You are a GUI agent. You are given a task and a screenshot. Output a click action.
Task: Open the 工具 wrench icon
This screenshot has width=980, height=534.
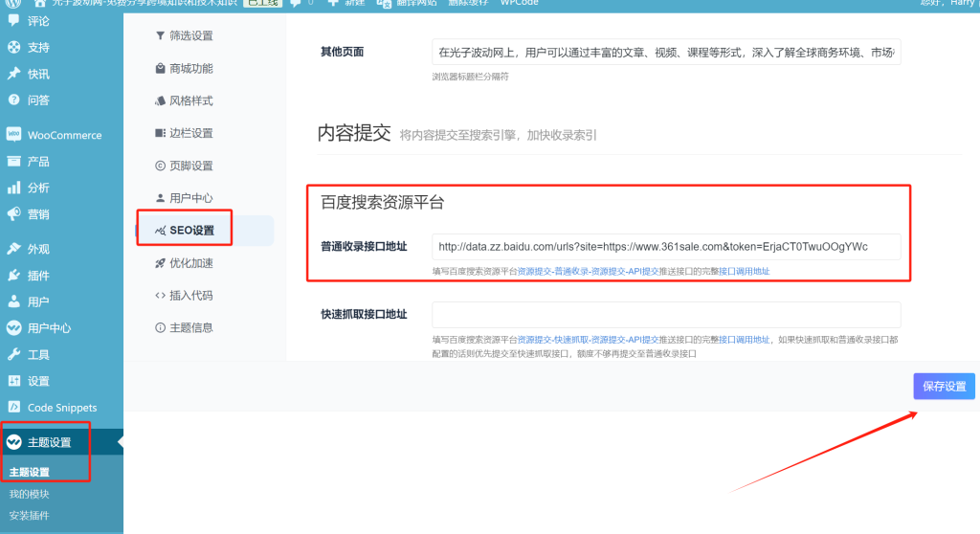[13, 354]
